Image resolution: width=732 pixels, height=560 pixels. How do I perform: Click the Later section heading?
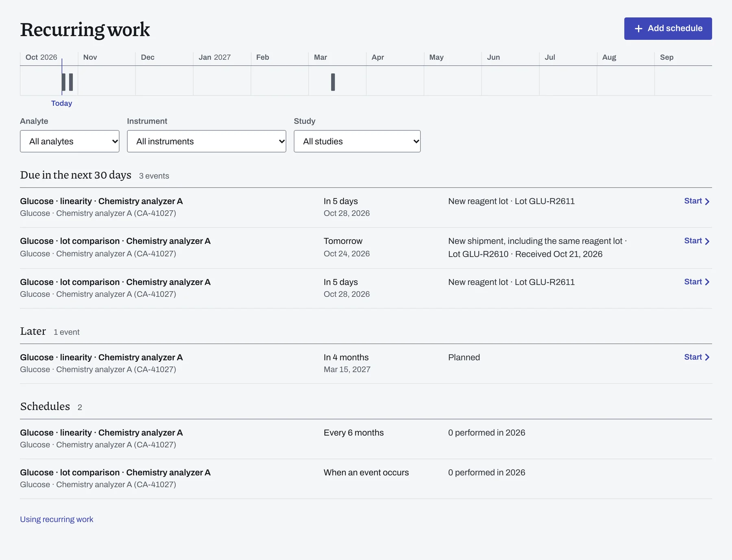[x=33, y=331]
